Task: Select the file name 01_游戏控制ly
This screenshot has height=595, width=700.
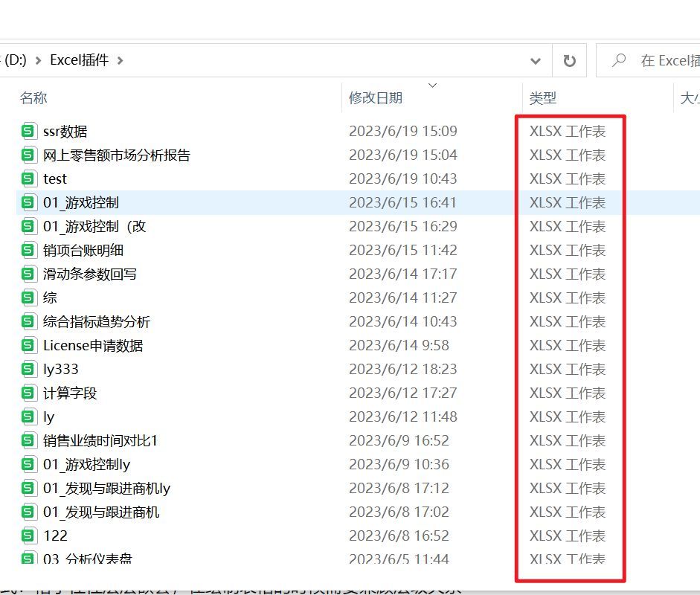Action: coord(86,464)
